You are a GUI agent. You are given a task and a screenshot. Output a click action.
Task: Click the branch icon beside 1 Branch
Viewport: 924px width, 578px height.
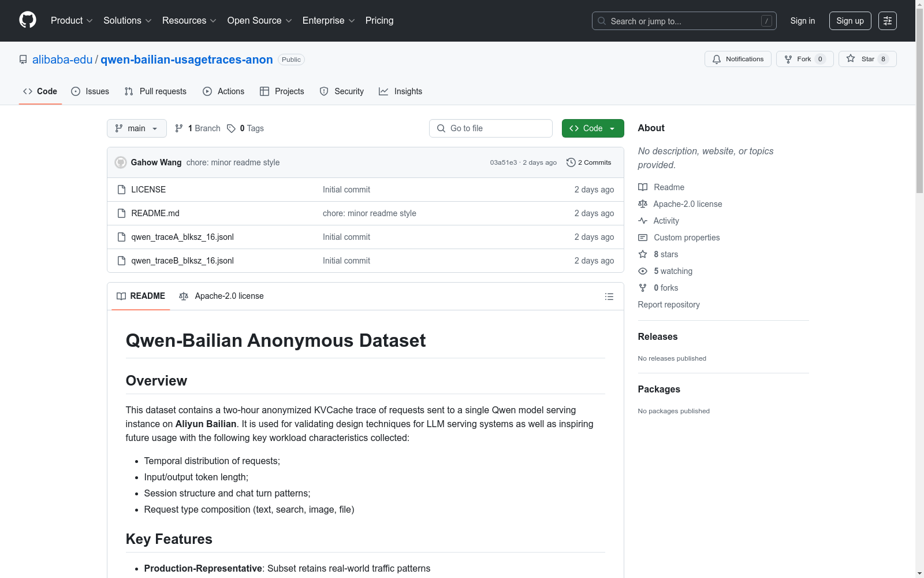point(179,128)
